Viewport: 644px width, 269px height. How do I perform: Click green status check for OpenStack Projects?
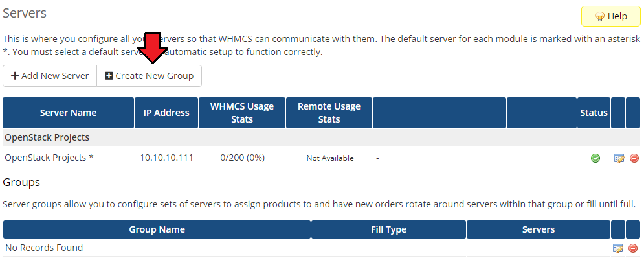(x=595, y=158)
